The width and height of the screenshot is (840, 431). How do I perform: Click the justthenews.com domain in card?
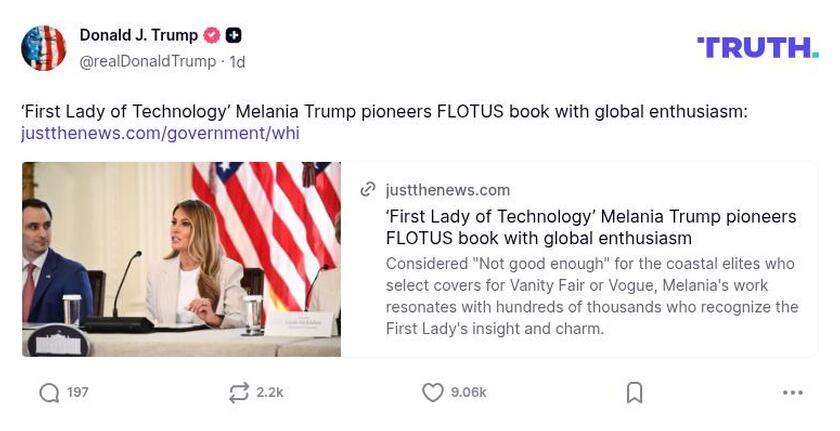(448, 190)
